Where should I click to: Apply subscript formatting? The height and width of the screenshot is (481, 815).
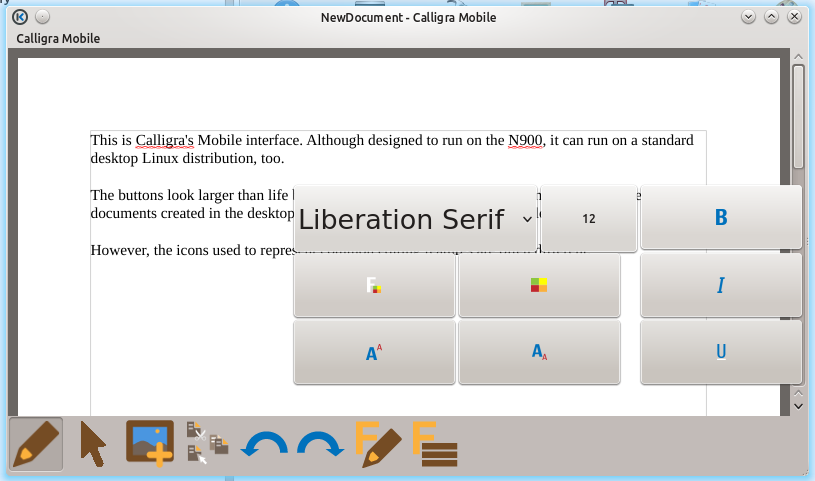pos(539,352)
